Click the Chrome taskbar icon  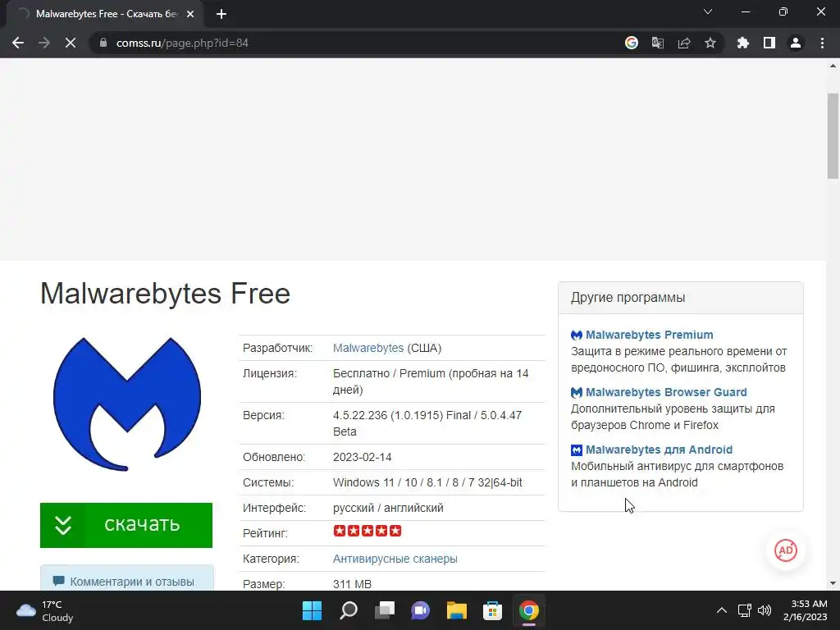tap(529, 610)
